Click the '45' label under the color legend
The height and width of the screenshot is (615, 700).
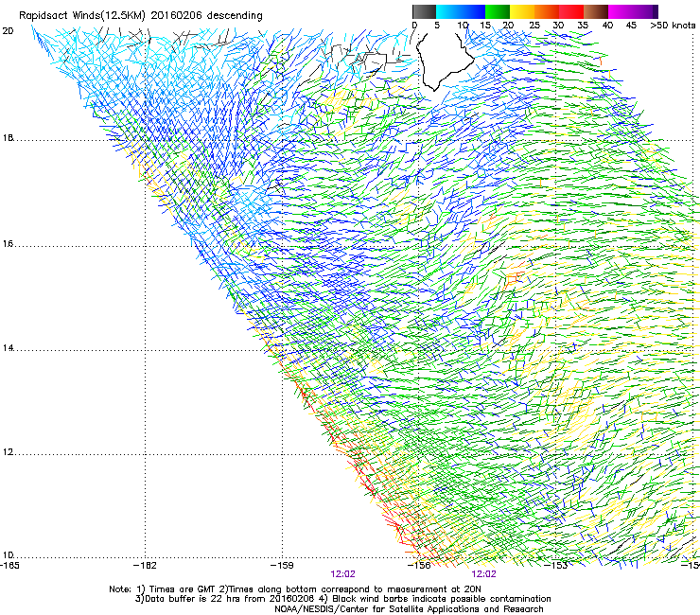631,26
